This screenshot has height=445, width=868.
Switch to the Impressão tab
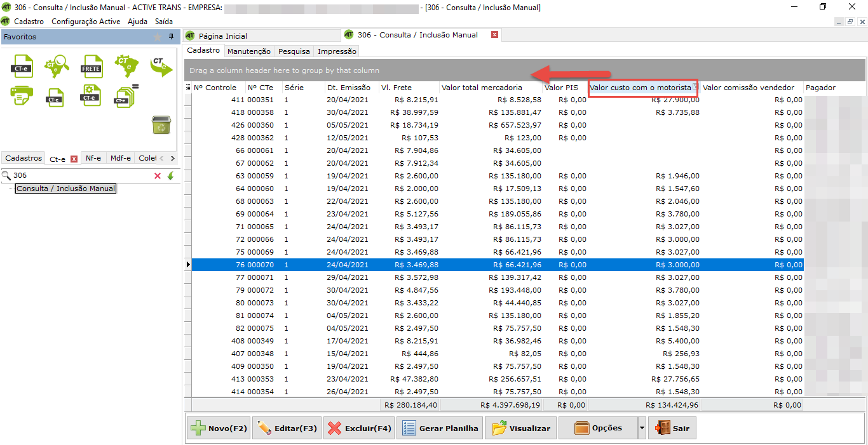pyautogui.click(x=337, y=51)
